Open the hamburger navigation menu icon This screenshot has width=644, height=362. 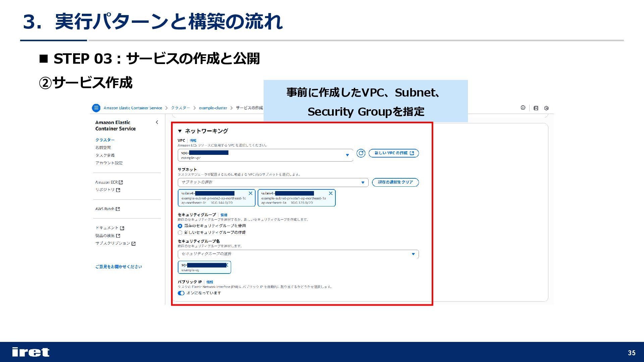click(96, 108)
